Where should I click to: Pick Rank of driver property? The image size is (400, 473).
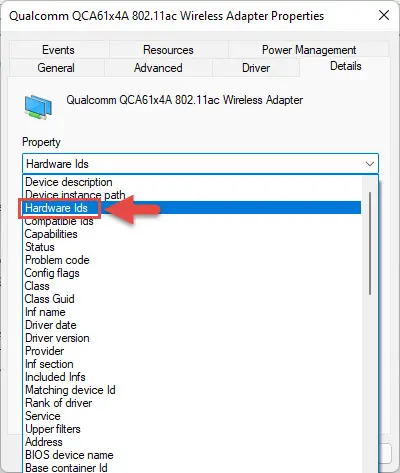tap(193, 403)
